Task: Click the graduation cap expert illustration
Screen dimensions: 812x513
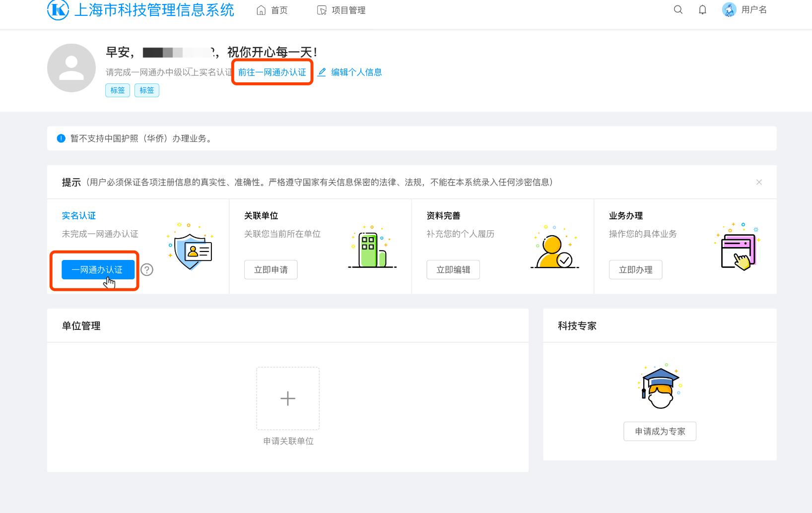Action: (660, 387)
